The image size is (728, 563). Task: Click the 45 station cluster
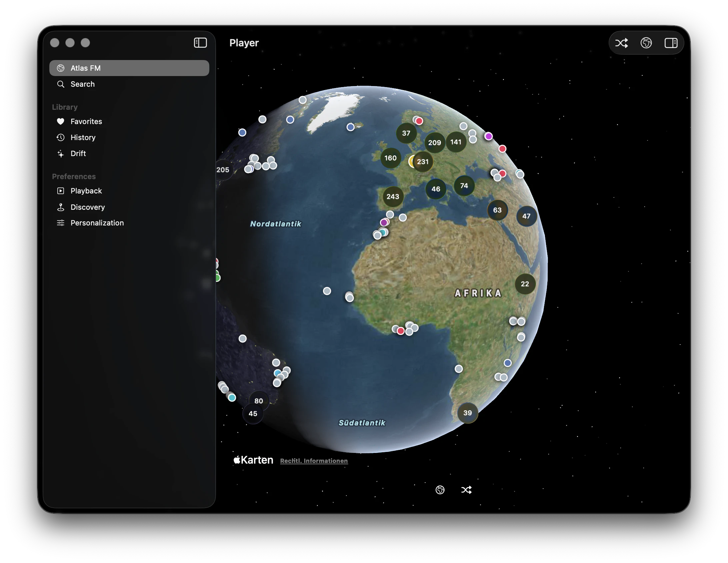coord(253,414)
